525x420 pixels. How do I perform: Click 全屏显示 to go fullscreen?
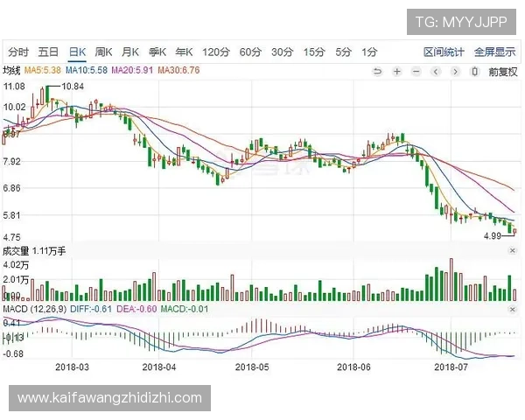click(495, 52)
